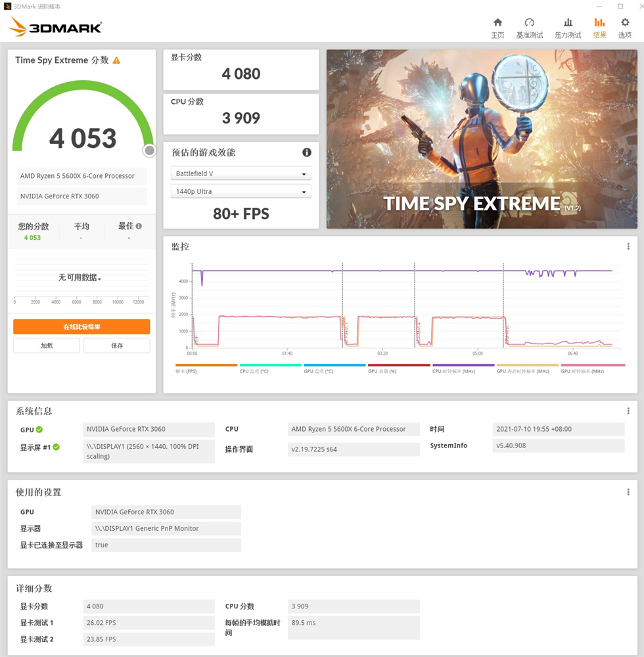Open the three-dot menu of the 监控 panel
Image resolution: width=644 pixels, height=657 pixels.
(x=628, y=246)
